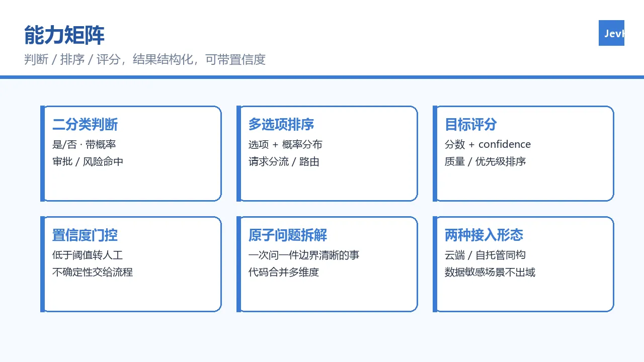
Task: Select the 原子问题拆解 card heading
Action: pyautogui.click(x=288, y=235)
